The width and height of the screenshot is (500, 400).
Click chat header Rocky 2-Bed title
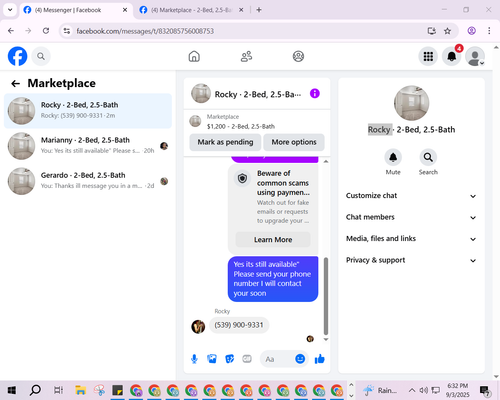click(258, 94)
